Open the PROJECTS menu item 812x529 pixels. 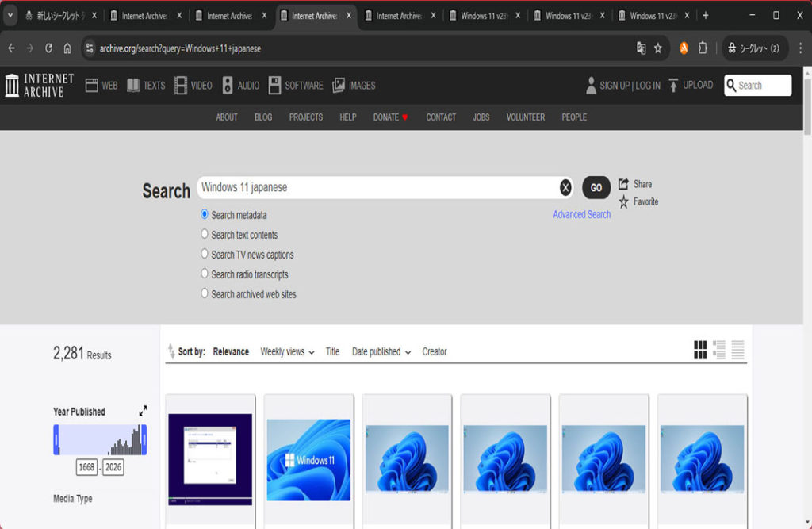[x=305, y=117]
